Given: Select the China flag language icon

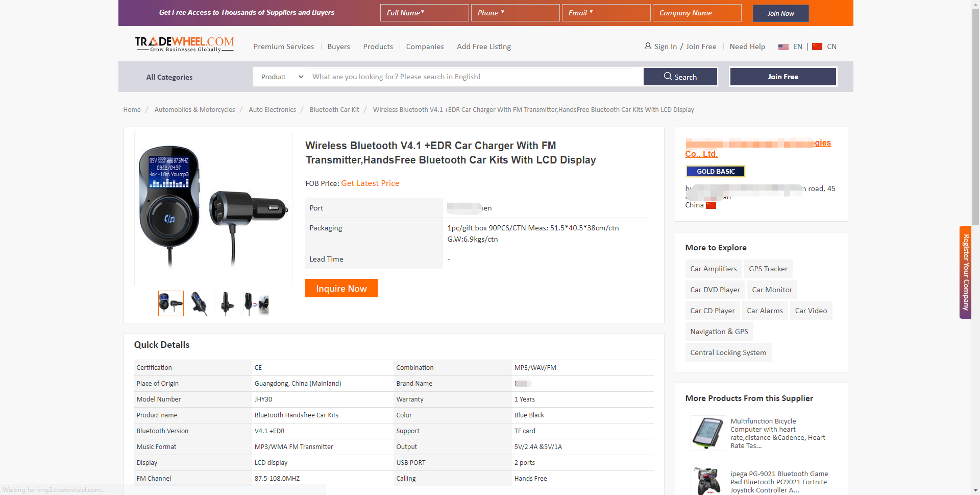Looking at the screenshot, I should [817, 46].
